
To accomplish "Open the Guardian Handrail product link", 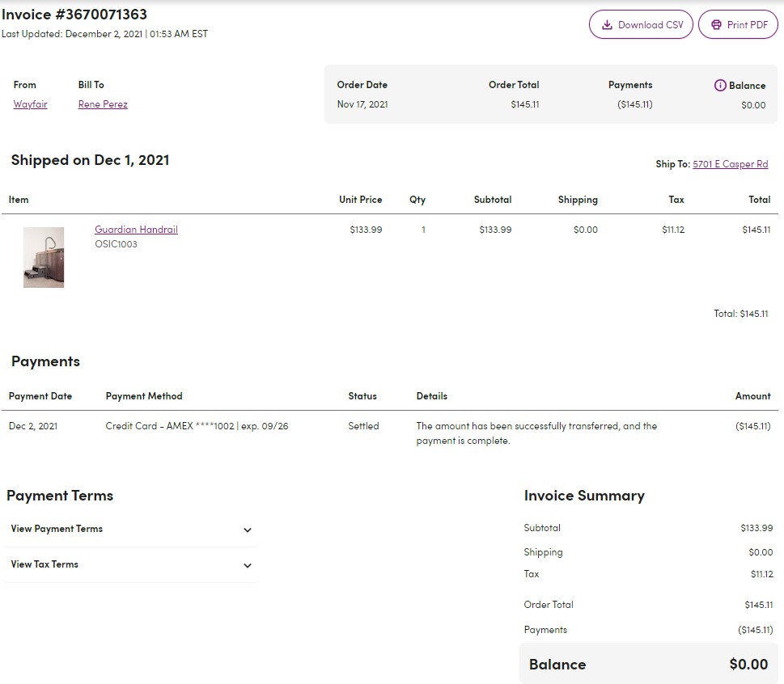I will click(136, 230).
